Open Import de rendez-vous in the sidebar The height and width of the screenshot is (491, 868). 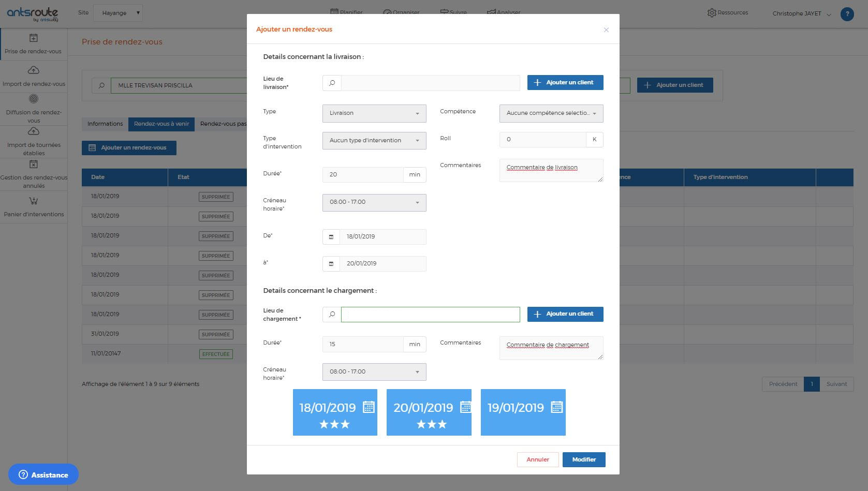[x=34, y=77]
